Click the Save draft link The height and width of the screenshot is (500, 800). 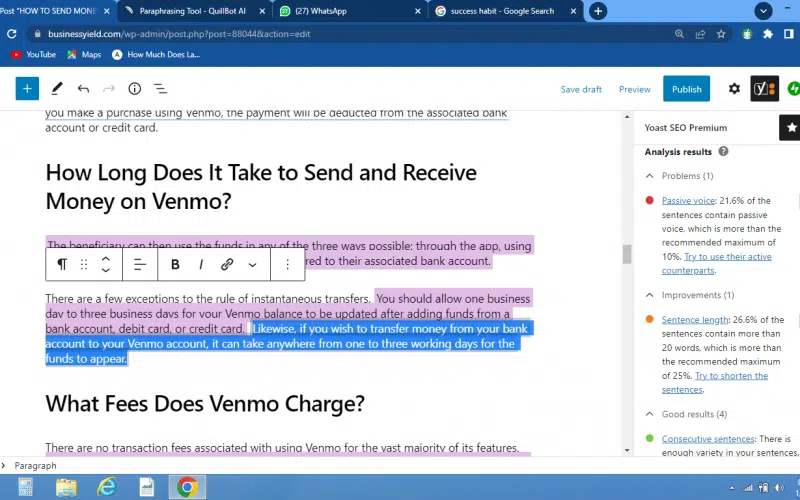pyautogui.click(x=581, y=89)
